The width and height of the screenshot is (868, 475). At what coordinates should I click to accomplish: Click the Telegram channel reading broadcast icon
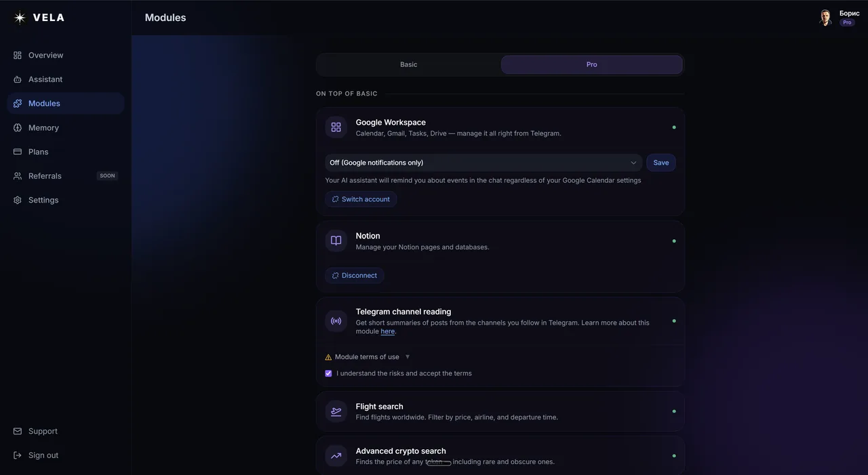[x=336, y=321]
